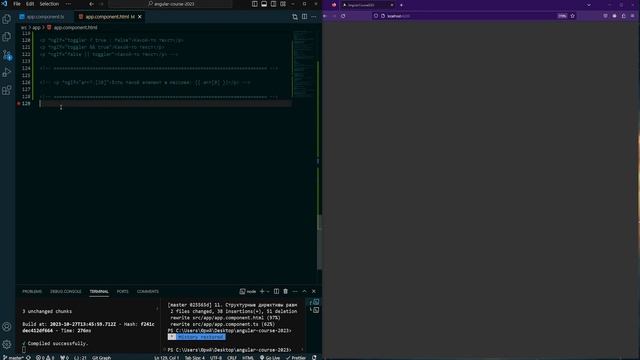
Task: Click the Prettier status bar item
Action: pos(296,358)
